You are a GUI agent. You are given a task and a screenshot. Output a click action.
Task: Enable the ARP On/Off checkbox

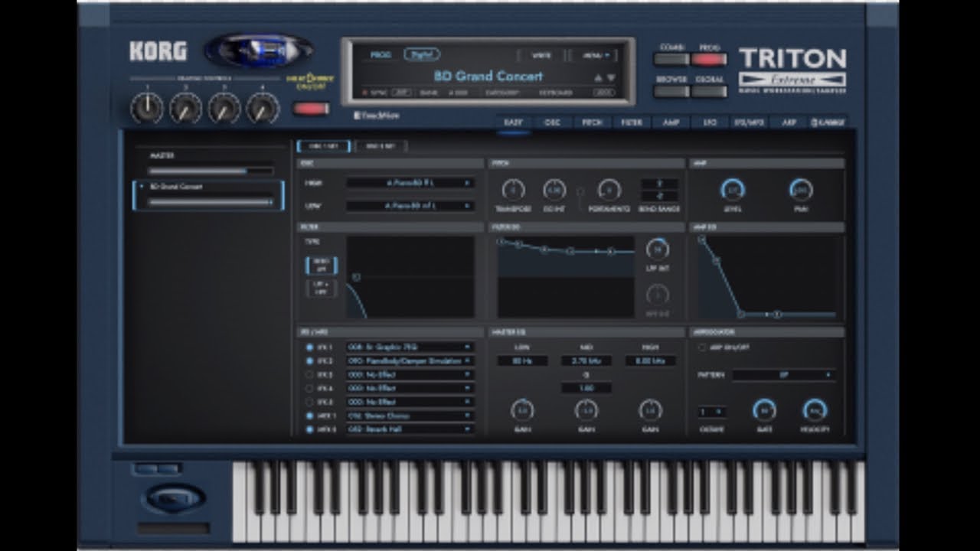click(701, 347)
